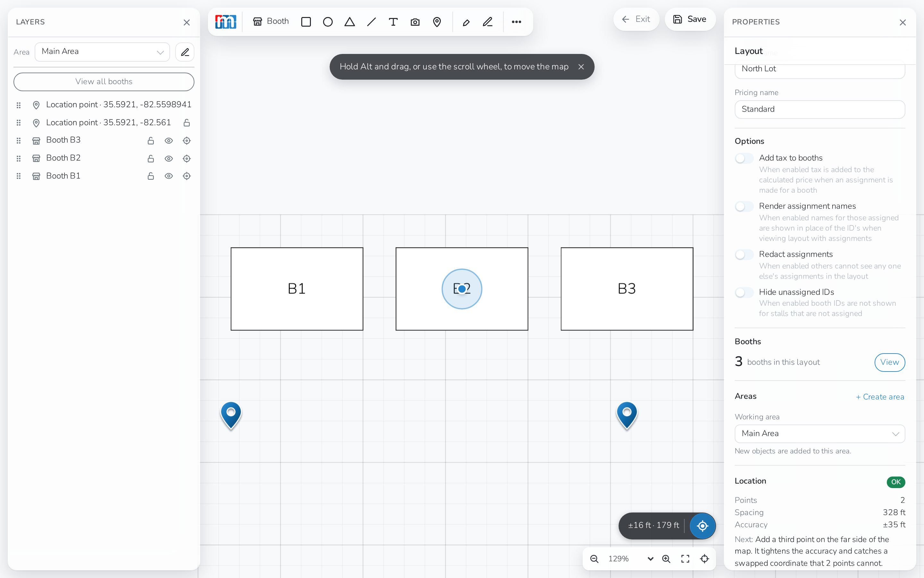Select the Triangle shape tool
This screenshot has height=578, width=924.
349,22
